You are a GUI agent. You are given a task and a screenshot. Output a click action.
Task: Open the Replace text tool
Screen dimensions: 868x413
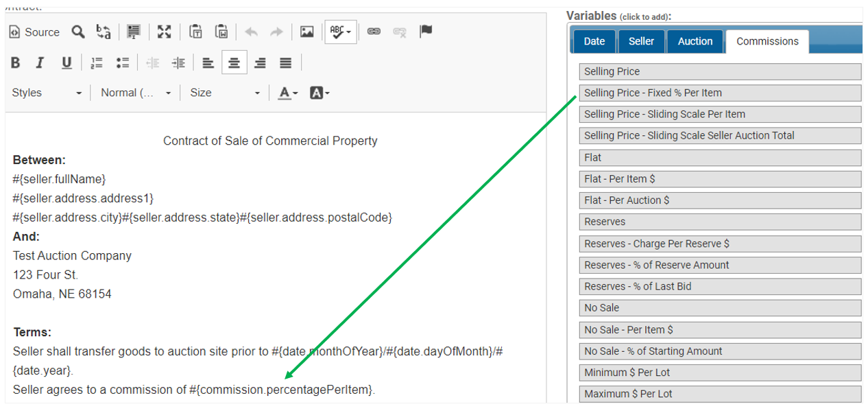click(104, 32)
